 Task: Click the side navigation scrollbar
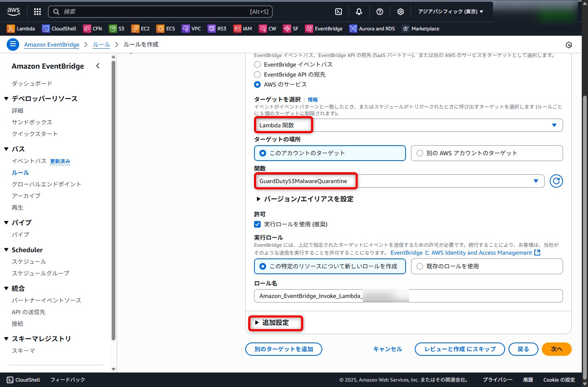pos(113,201)
